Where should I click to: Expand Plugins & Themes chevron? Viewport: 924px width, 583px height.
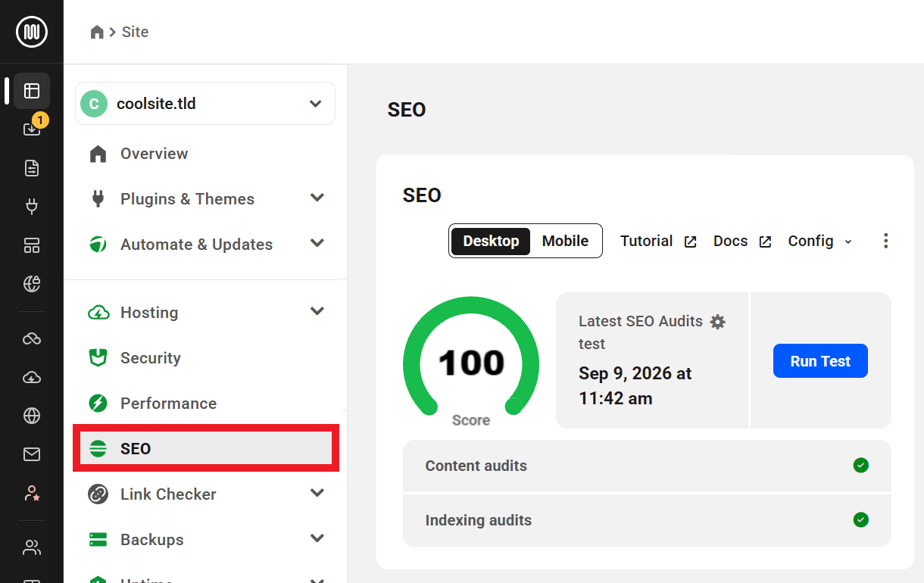click(x=317, y=198)
